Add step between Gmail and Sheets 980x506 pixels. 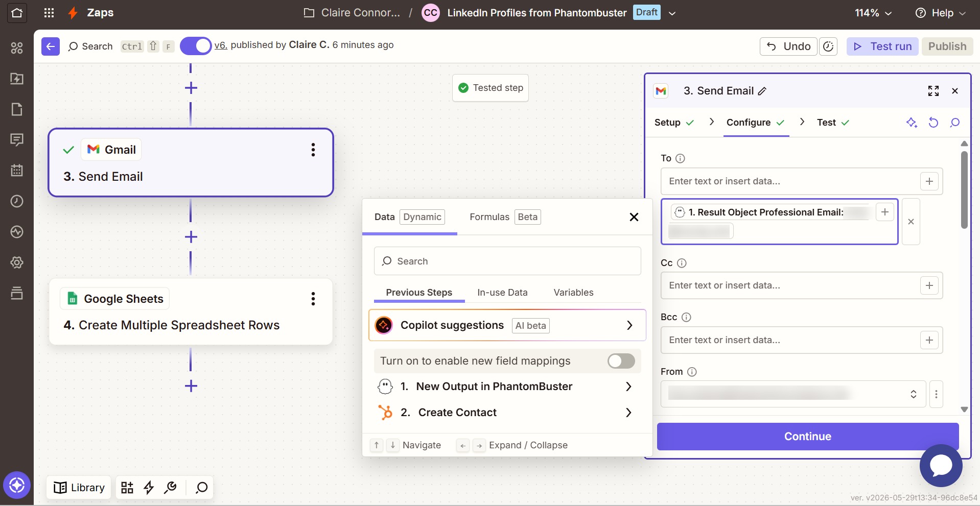(191, 237)
